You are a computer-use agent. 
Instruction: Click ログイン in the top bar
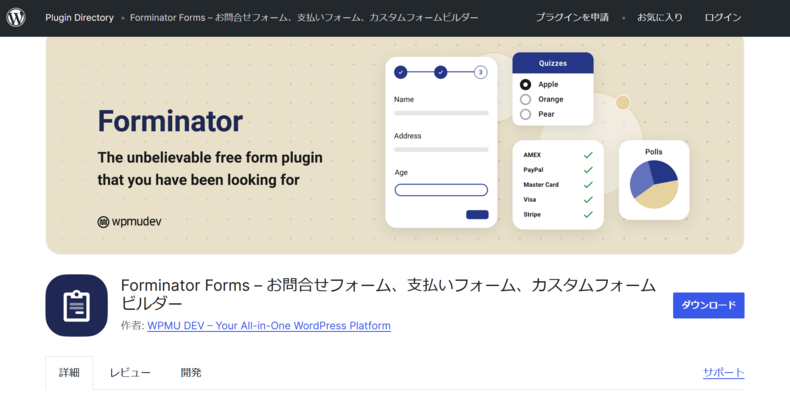tap(722, 18)
